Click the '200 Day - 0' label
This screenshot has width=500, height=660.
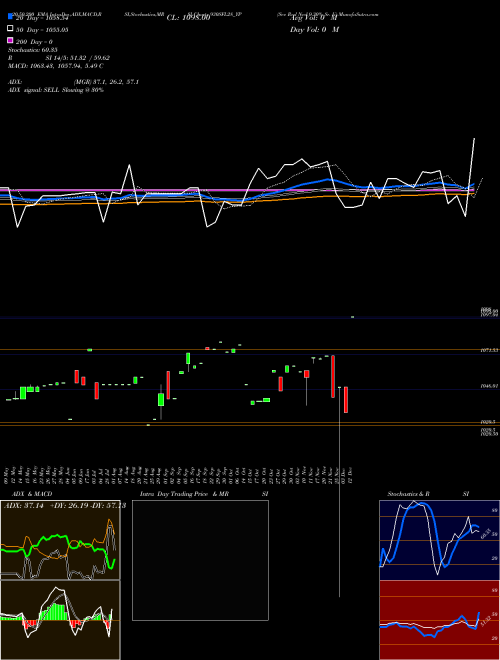[x=34, y=42]
